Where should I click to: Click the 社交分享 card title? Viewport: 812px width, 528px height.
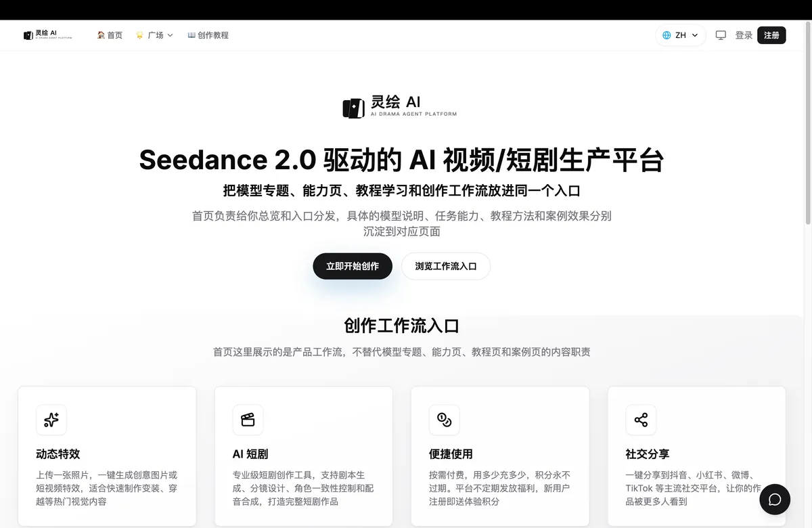click(x=648, y=454)
